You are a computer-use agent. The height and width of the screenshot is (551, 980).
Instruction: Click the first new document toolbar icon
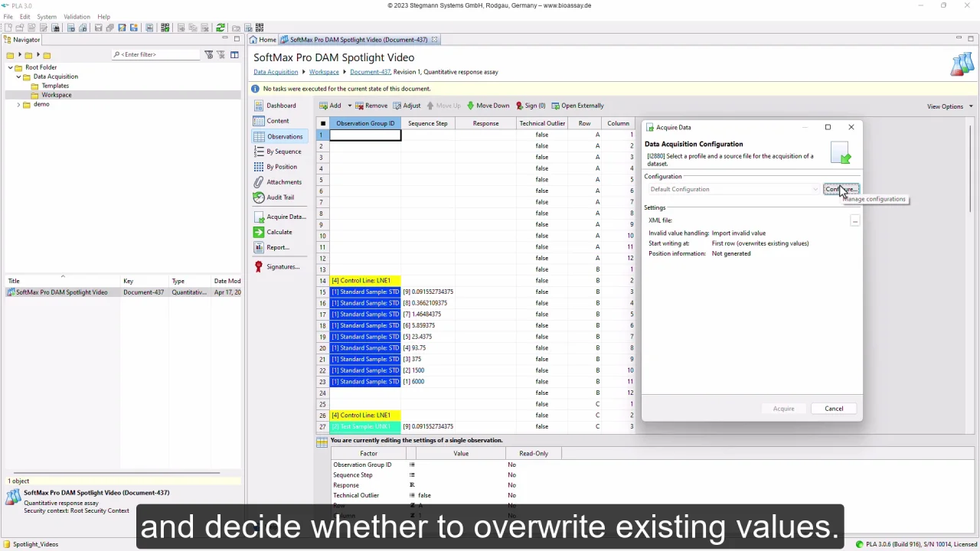coord(7,28)
